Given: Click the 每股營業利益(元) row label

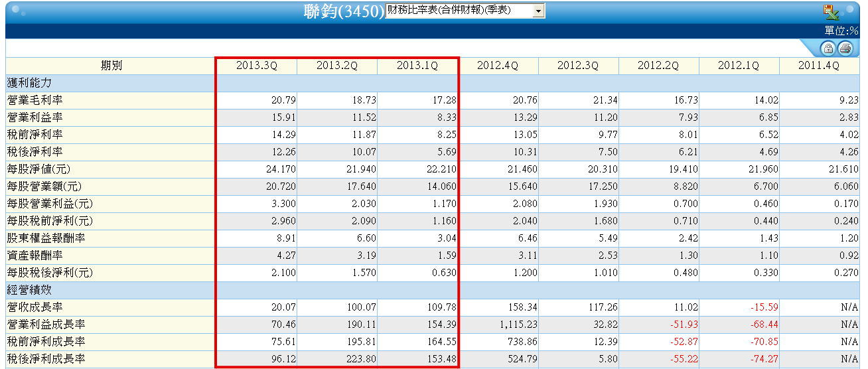Looking at the screenshot, I should [x=48, y=204].
